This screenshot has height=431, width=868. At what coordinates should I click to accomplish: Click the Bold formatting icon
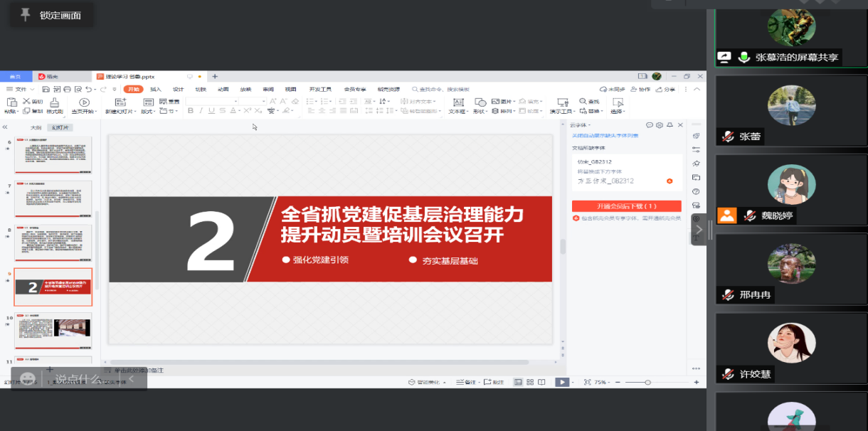[x=190, y=111]
